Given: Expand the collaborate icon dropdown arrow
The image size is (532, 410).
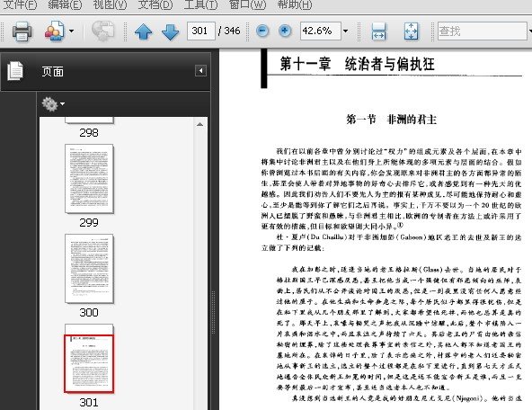Looking at the screenshot, I should click(x=71, y=31).
